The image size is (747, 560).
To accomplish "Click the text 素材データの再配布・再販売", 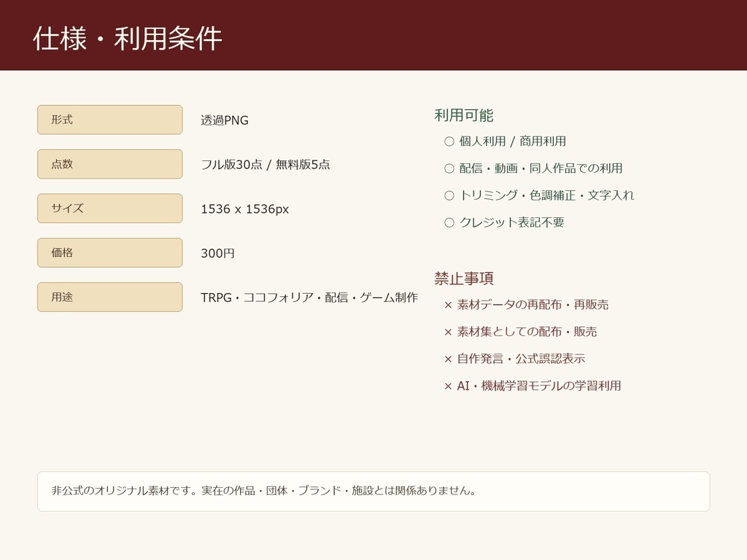I will [x=533, y=305].
